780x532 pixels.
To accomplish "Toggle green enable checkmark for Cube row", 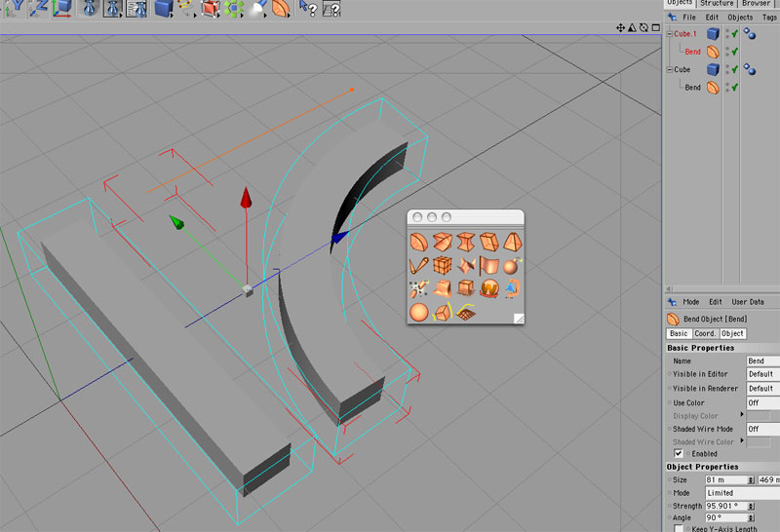I will point(734,69).
